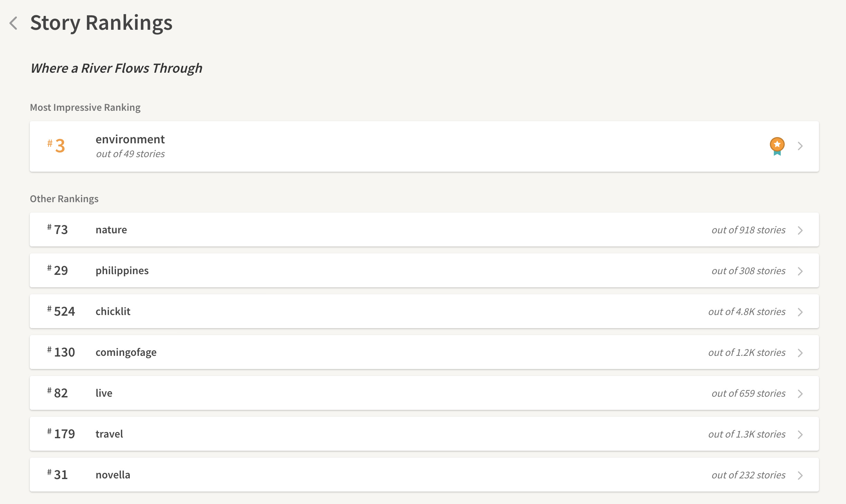The width and height of the screenshot is (846, 504).
Task: Click the #82 live rank number
Action: tap(57, 393)
